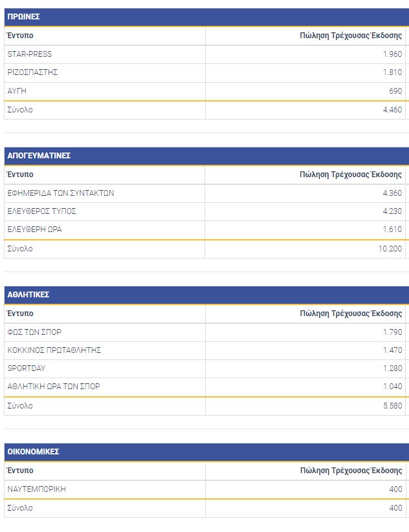Screen dimensions: 409x532
Task: Click the 4.460 morning papers total
Action: [392, 110]
